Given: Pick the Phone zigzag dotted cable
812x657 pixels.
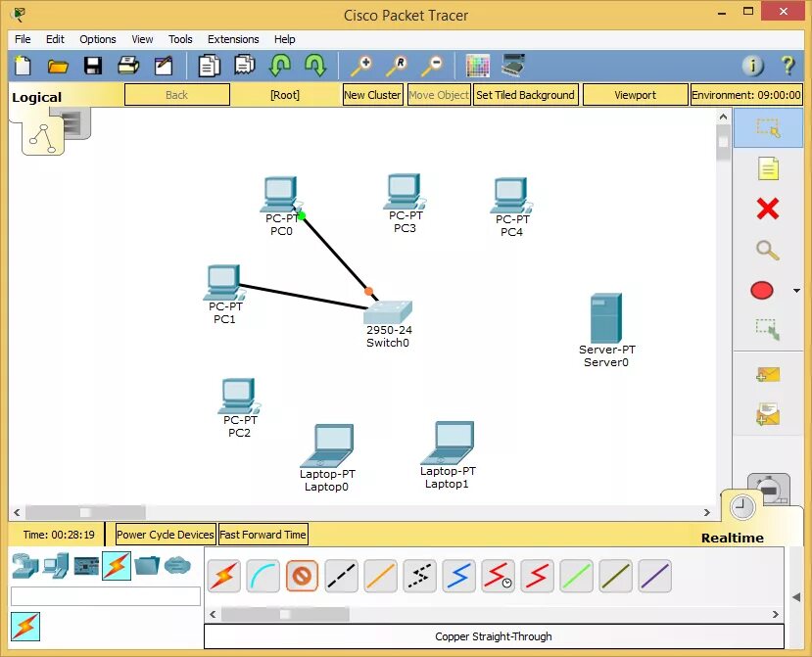Looking at the screenshot, I should [419, 576].
